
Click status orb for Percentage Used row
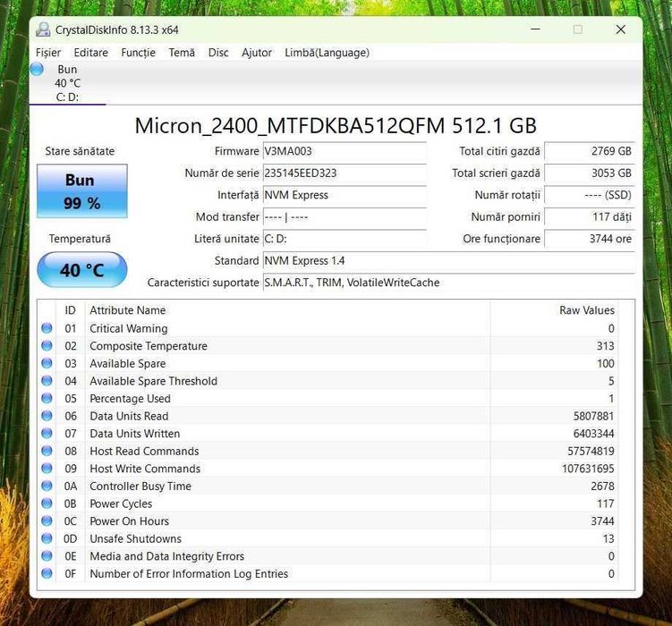(47, 399)
